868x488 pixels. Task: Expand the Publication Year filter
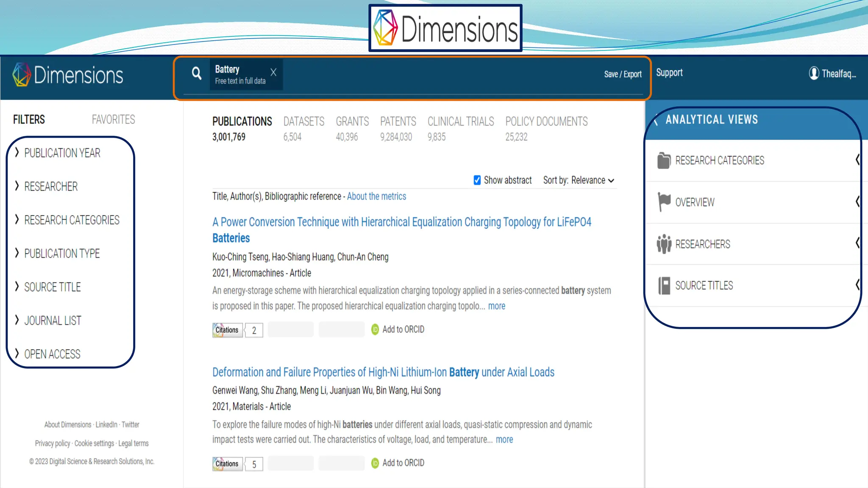pos(62,153)
